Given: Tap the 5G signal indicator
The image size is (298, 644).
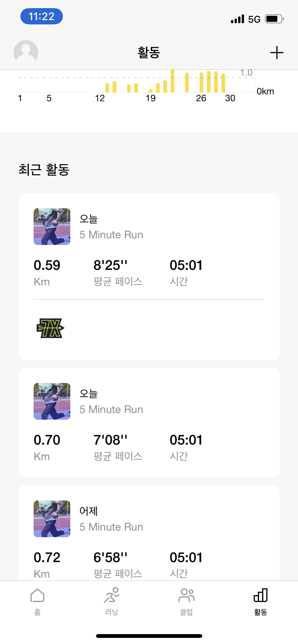Looking at the screenshot, I should coord(254,19).
